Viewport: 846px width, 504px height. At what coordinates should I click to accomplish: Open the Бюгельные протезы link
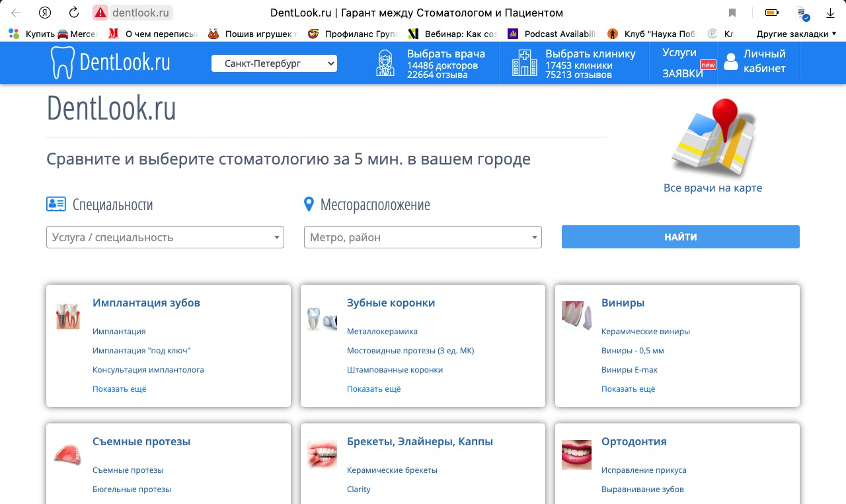[132, 489]
